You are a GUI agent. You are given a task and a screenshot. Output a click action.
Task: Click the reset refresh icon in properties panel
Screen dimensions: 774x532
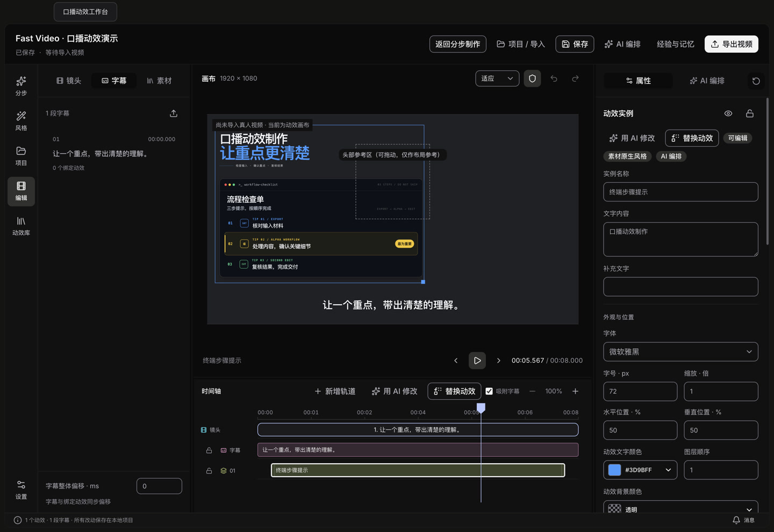(x=756, y=81)
